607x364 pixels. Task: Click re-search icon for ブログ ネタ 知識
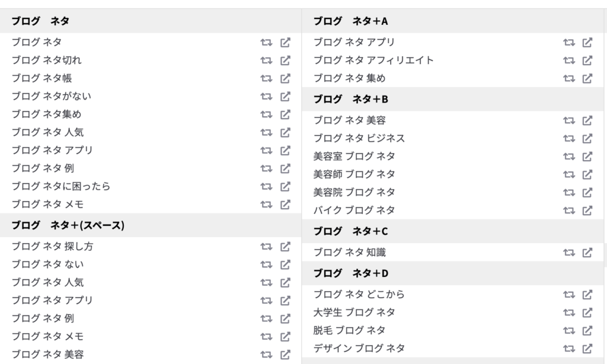pos(568,253)
